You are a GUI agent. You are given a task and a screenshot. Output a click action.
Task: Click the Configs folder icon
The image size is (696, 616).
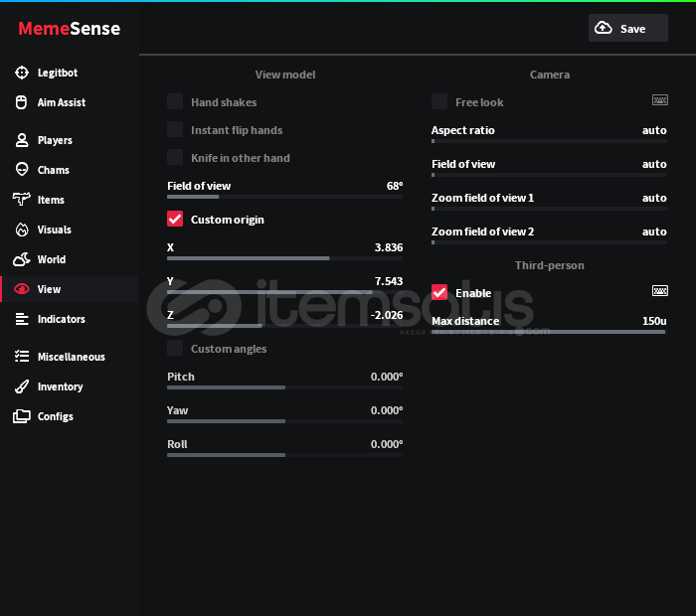(21, 416)
